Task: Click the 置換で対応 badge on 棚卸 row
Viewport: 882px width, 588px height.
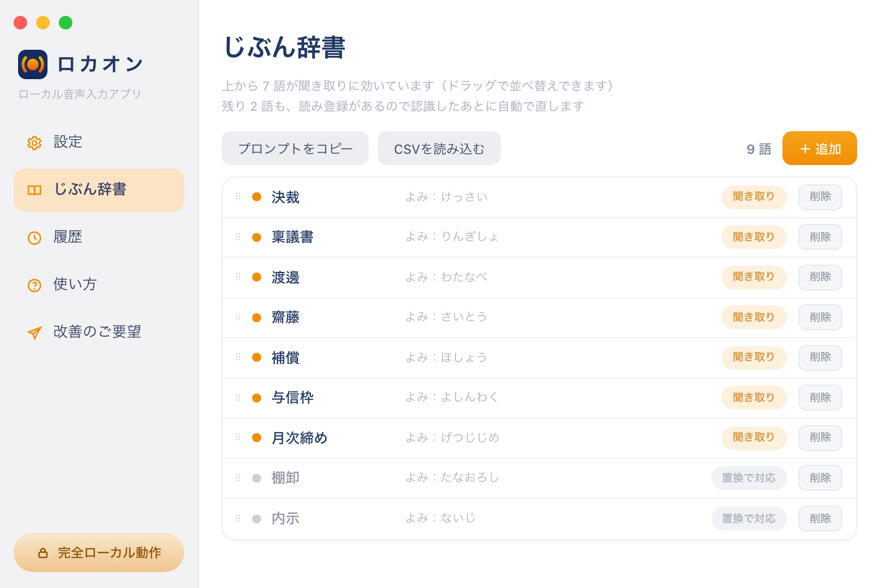Action: pos(749,478)
